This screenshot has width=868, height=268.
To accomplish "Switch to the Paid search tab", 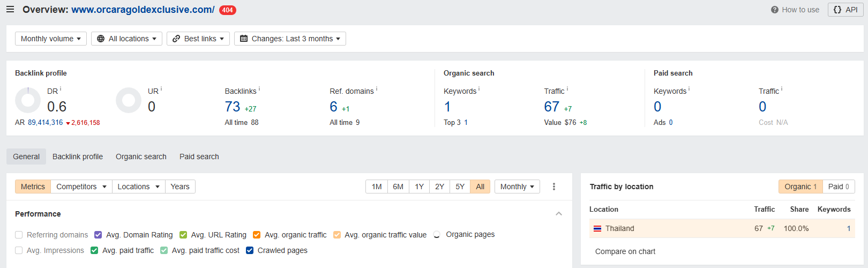I will [x=199, y=157].
